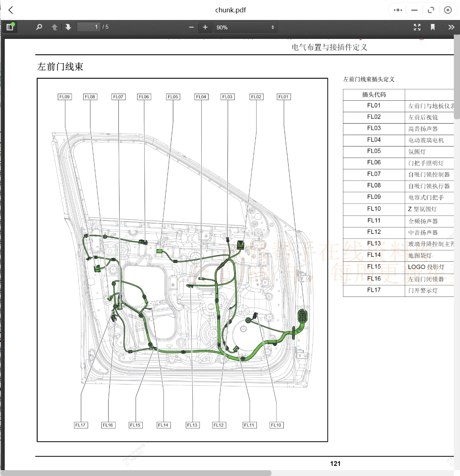Screen dimensions: 460x476
Task: Go to the next page
Action: pos(68,27)
